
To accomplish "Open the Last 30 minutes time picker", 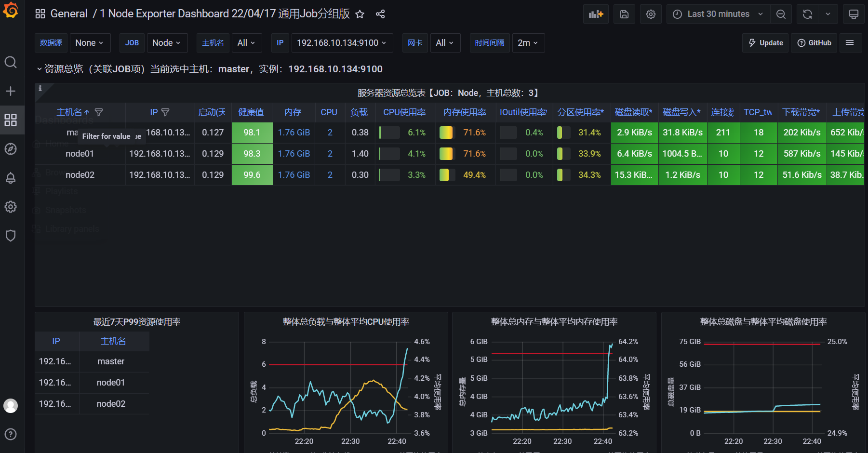I will click(718, 14).
